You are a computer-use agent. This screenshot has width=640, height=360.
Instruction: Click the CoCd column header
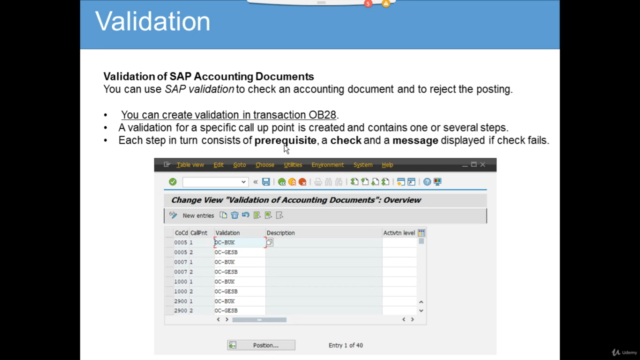(x=181, y=233)
